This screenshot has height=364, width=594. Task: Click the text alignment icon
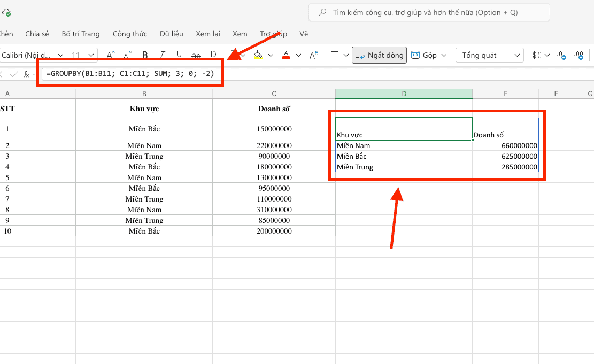[335, 55]
